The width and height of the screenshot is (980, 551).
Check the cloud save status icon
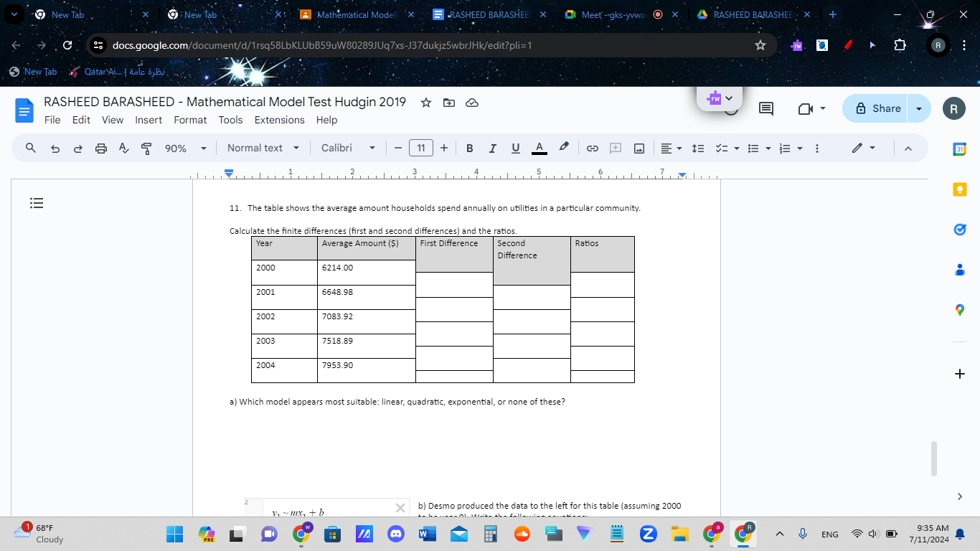472,103
